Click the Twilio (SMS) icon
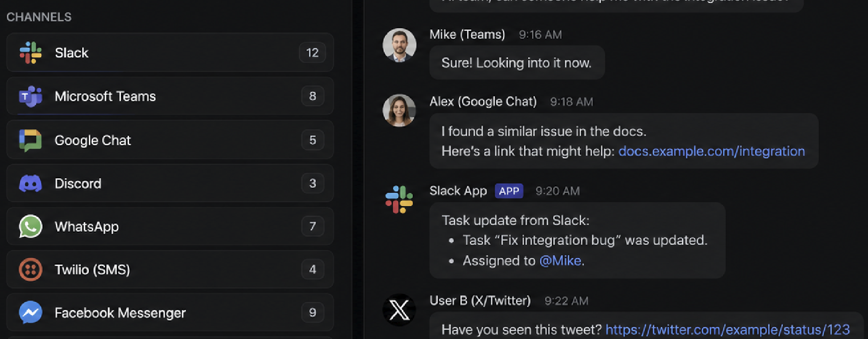Viewport: 868px width, 339px height. 31,270
